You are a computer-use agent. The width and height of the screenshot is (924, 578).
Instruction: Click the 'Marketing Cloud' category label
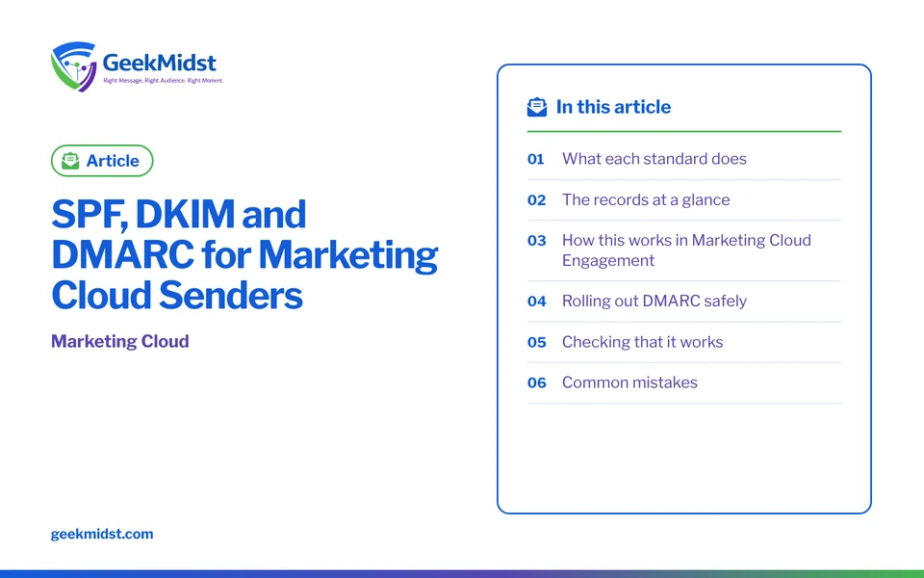(120, 341)
